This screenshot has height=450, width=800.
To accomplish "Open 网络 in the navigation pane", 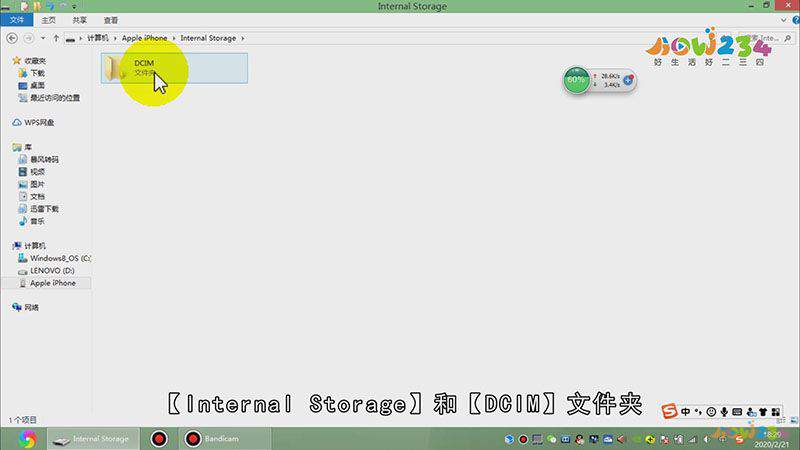I will (x=31, y=307).
